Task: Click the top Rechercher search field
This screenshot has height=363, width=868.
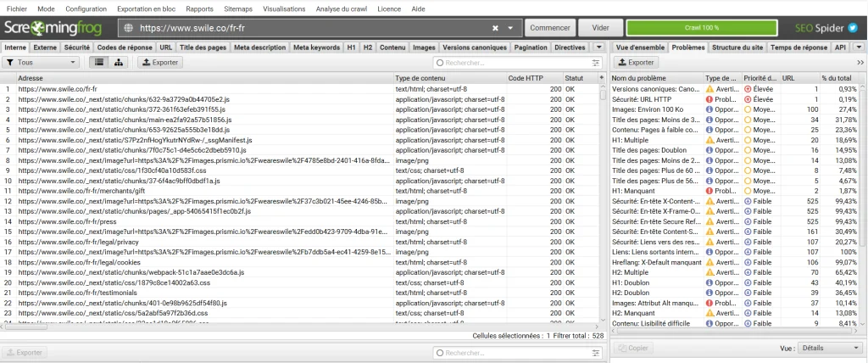Action: pyautogui.click(x=518, y=63)
